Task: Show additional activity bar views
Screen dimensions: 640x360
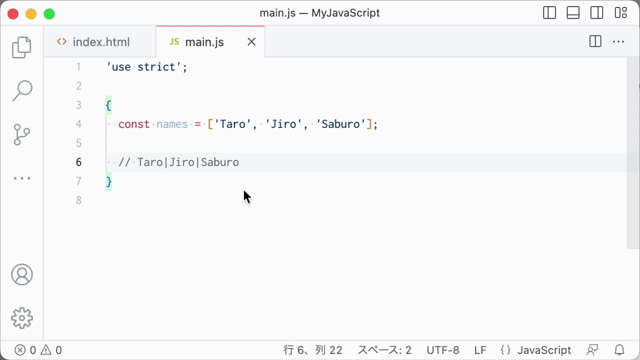Action: click(x=22, y=178)
